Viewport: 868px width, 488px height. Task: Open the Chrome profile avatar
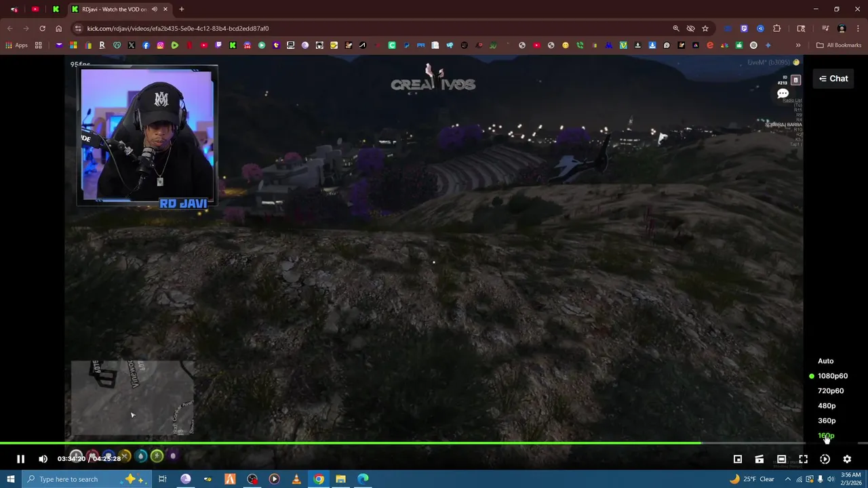point(842,28)
